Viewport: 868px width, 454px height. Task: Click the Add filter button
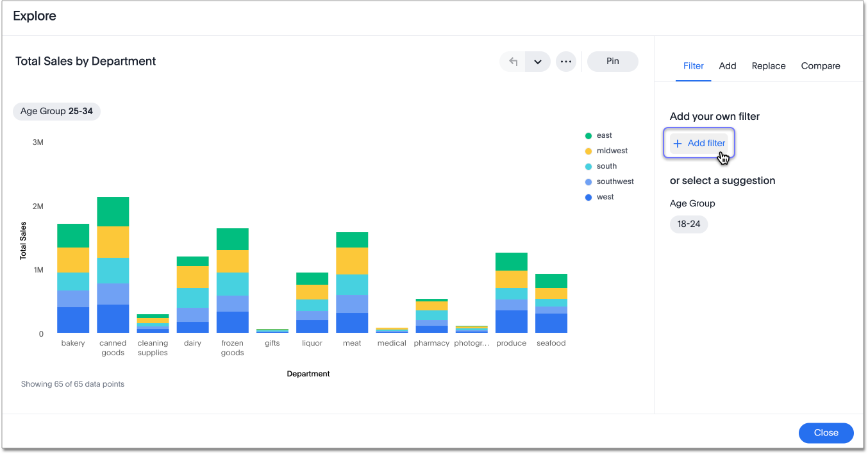click(699, 144)
